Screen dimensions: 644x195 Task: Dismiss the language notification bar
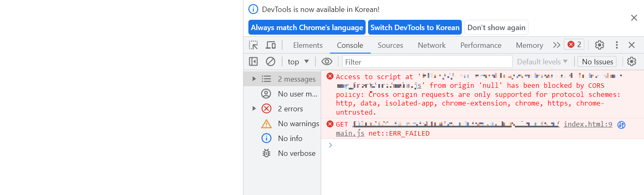[634, 18]
